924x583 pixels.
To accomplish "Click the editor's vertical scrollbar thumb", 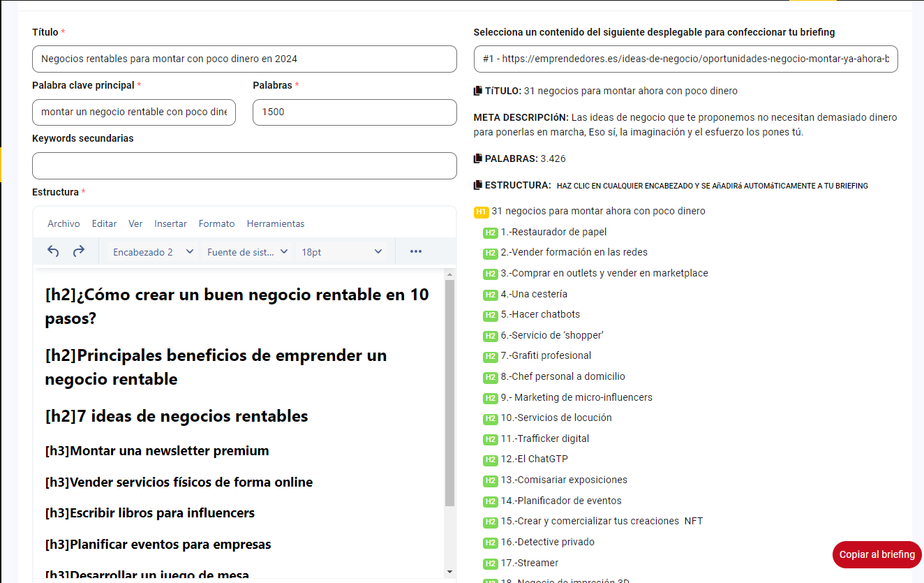I will (x=449, y=393).
